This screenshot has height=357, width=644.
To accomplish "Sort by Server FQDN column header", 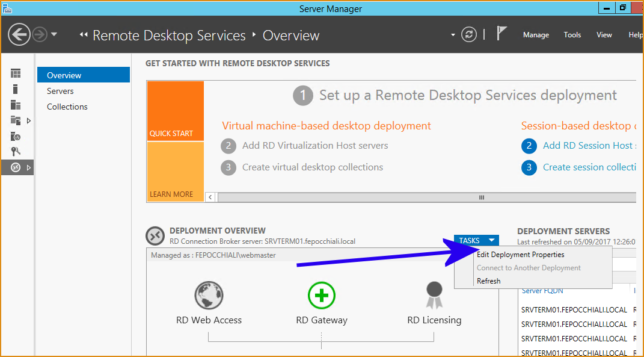I will [x=542, y=291].
